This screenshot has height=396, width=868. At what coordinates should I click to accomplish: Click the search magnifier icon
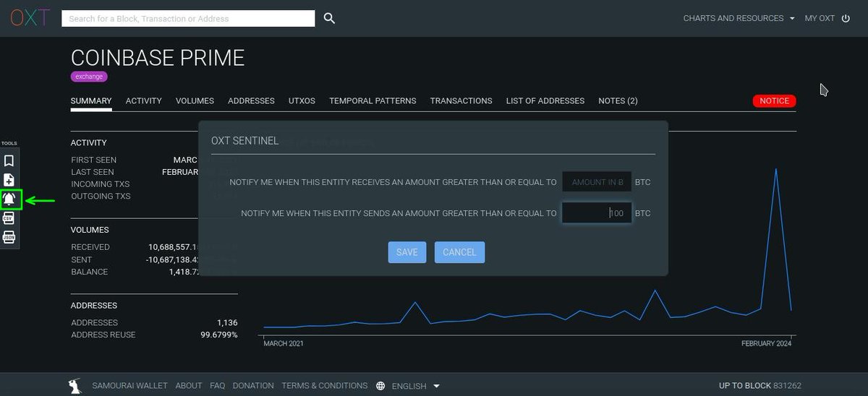[329, 19]
